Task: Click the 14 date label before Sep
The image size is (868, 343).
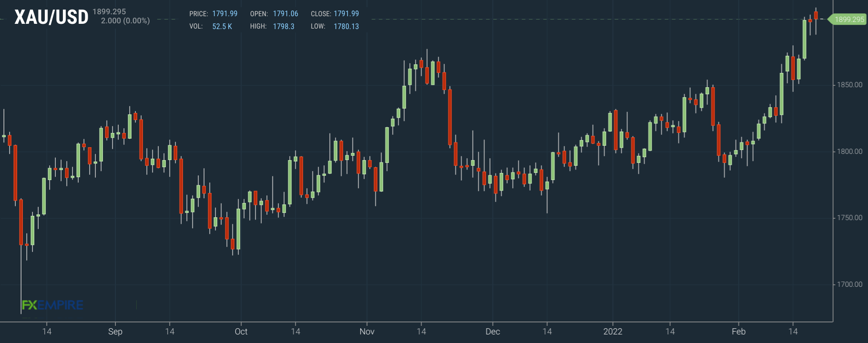Action: pos(47,332)
